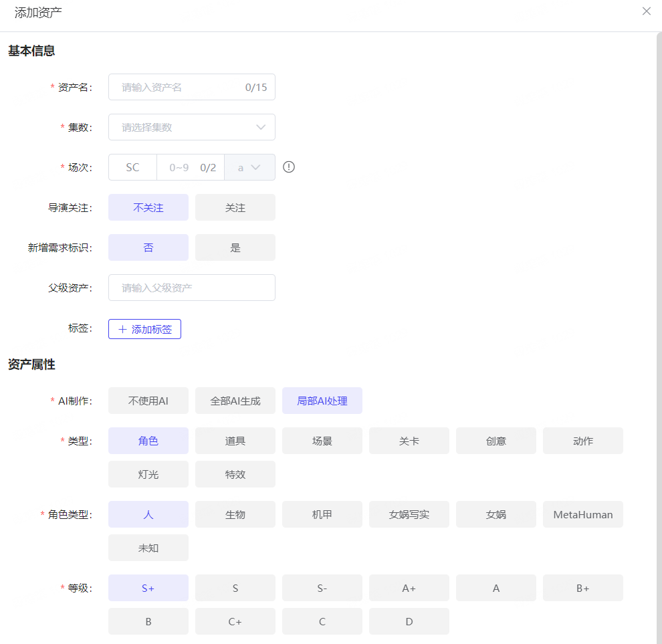Set 导演关注 to 关注
This screenshot has height=644, width=662.
tap(235, 207)
